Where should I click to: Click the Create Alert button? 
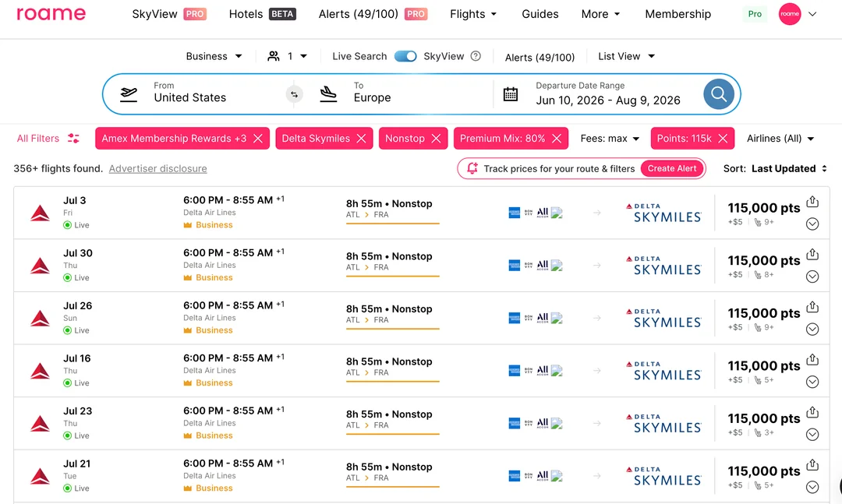672,168
